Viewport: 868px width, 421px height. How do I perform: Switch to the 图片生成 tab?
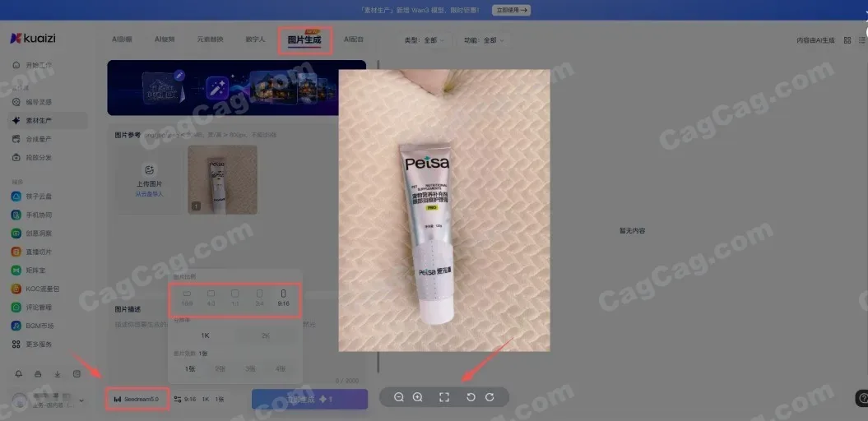pyautogui.click(x=304, y=39)
